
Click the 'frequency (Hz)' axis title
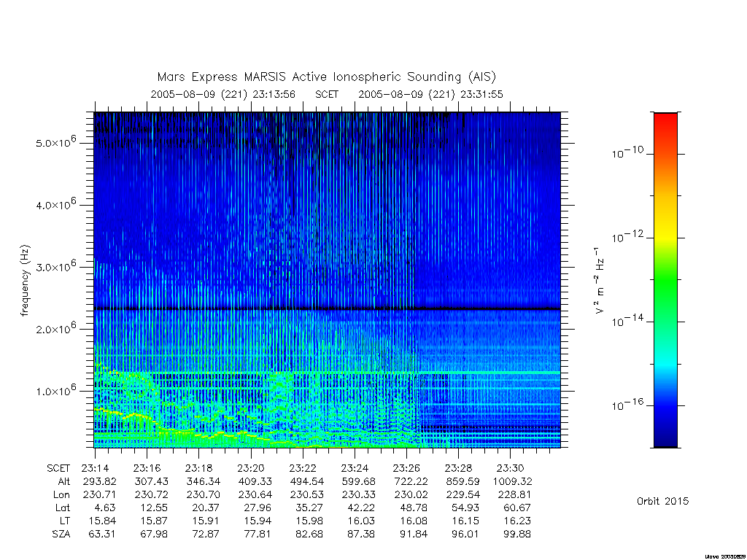[x=25, y=281]
